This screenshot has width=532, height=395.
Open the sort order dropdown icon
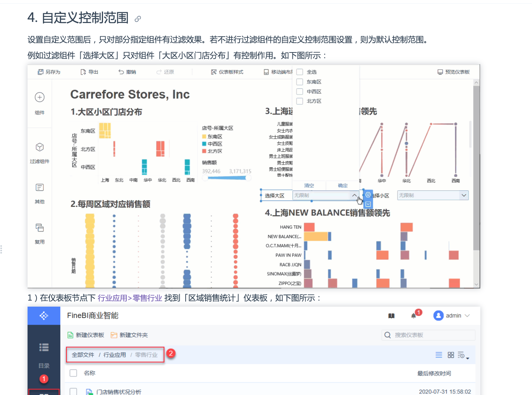click(463, 355)
